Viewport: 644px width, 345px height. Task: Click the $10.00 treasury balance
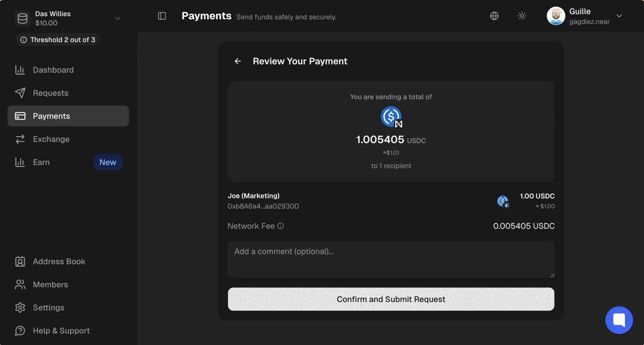46,23
